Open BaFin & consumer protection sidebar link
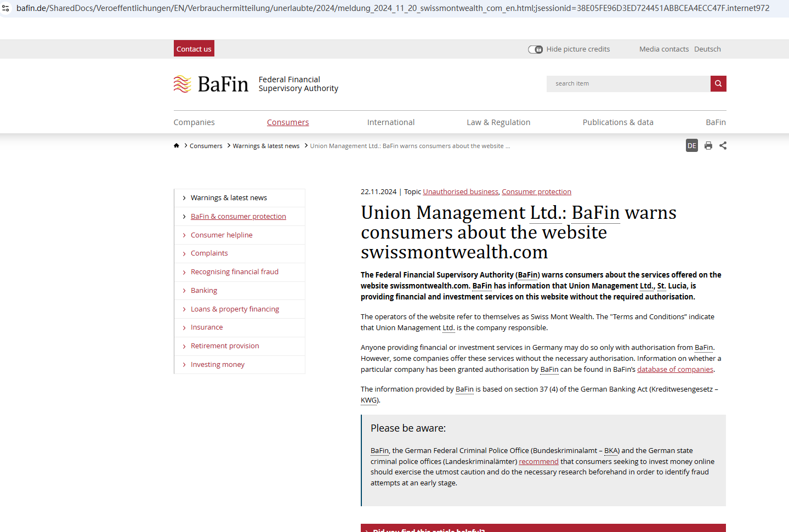 point(239,217)
